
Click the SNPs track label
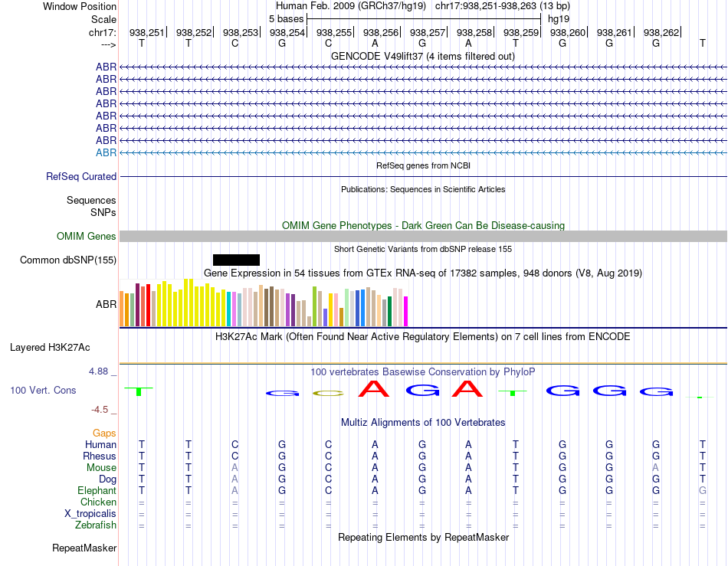tap(103, 212)
